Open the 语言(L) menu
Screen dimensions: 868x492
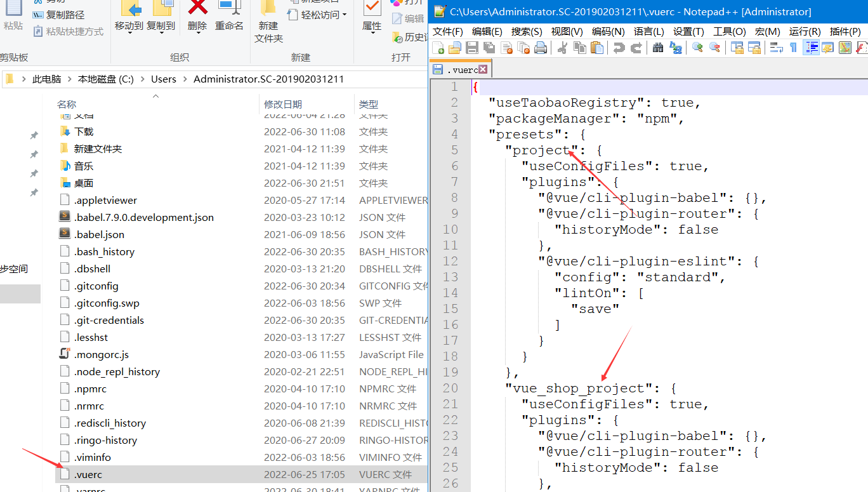coord(648,31)
